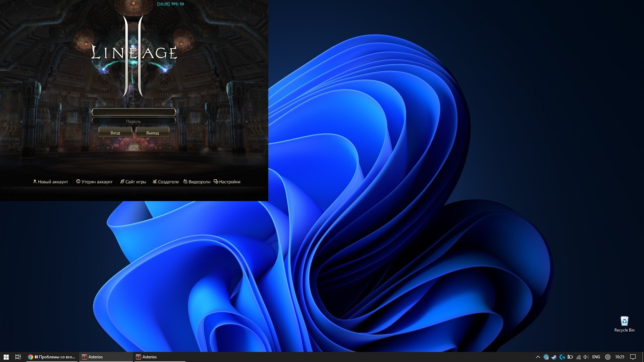
Task: Open the Recycle Bin desktop icon
Action: click(624, 324)
